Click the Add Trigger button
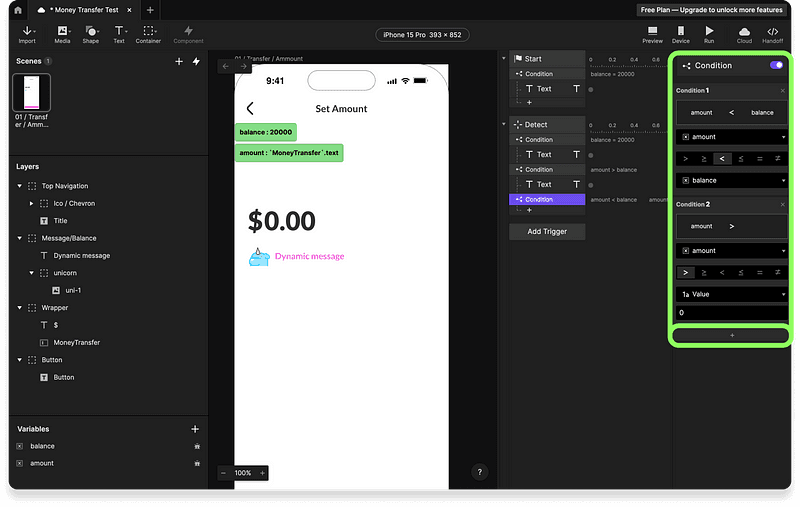Viewport: 800px width, 507px height. (x=547, y=232)
